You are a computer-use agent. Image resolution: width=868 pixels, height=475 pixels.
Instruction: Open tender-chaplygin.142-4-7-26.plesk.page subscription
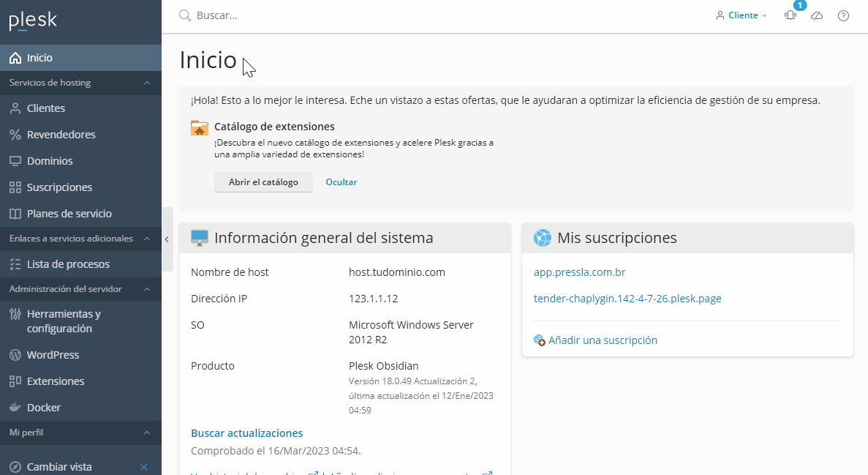[627, 299]
